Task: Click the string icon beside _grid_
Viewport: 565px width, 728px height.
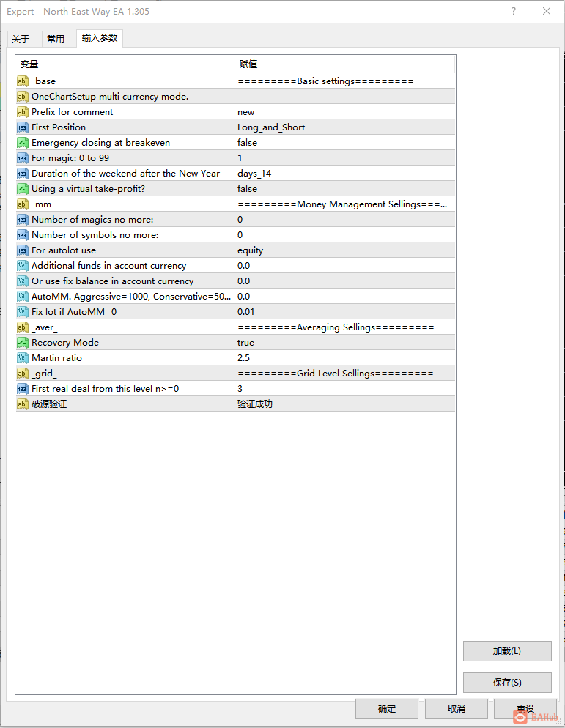Action: (22, 374)
